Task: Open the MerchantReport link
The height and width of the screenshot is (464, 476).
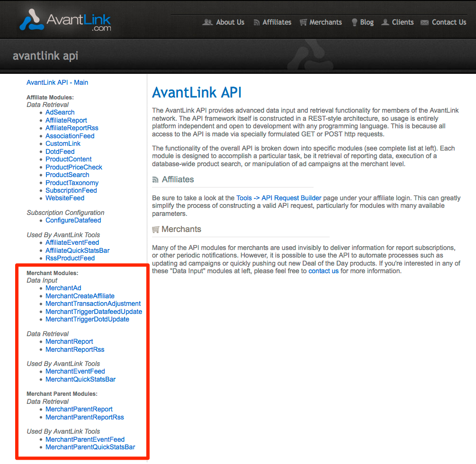Action: [69, 342]
